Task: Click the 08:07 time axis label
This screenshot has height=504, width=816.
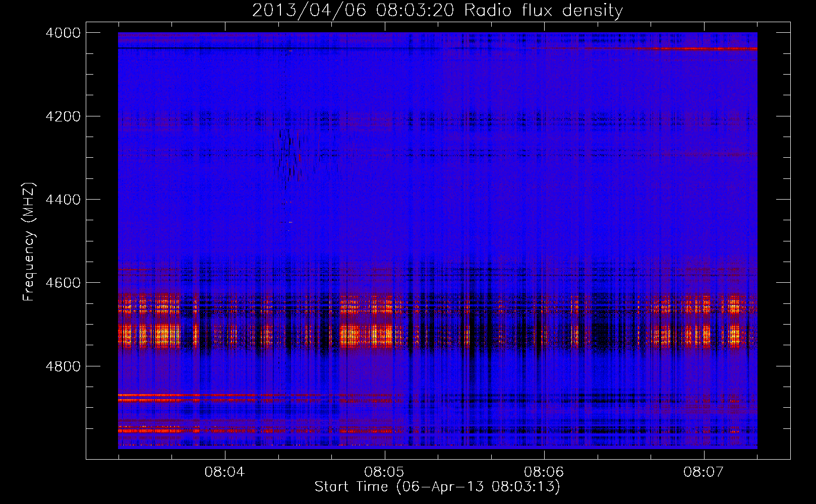Action: [704, 472]
